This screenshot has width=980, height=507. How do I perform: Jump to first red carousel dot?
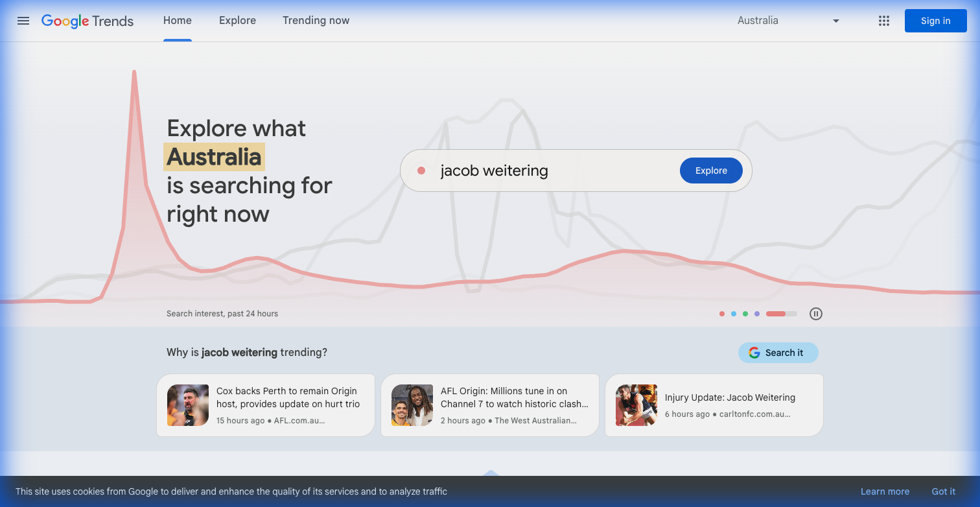(722, 314)
